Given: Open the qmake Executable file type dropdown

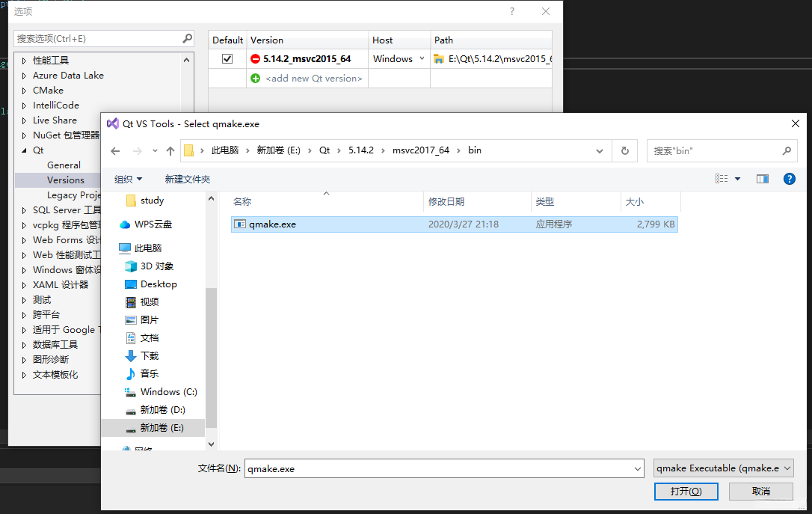Looking at the screenshot, I should pyautogui.click(x=724, y=468).
